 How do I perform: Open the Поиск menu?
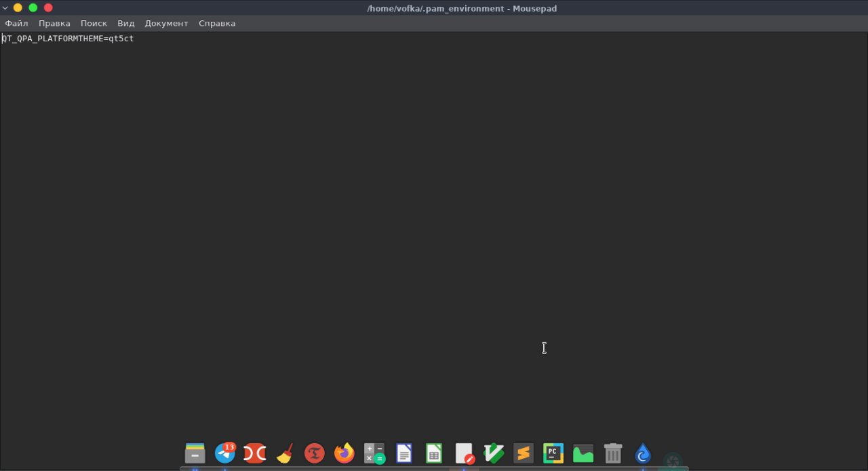pos(94,23)
